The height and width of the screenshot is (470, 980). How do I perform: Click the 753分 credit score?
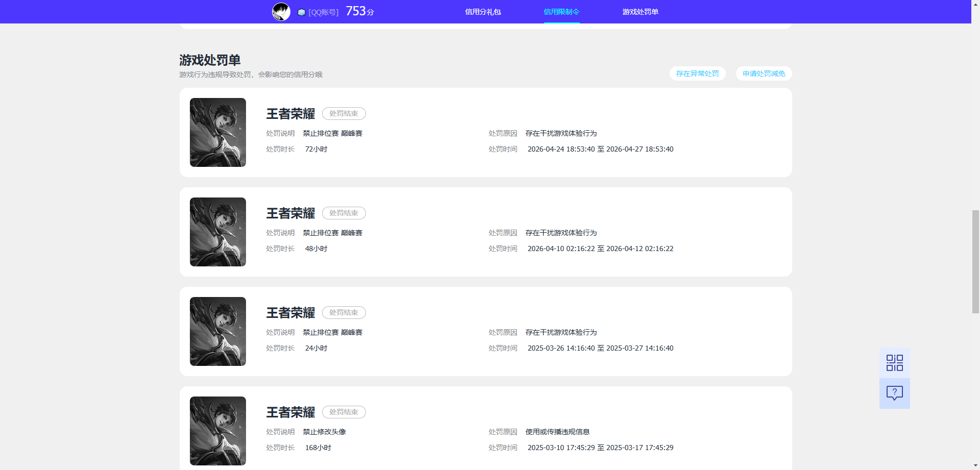[x=360, y=11]
